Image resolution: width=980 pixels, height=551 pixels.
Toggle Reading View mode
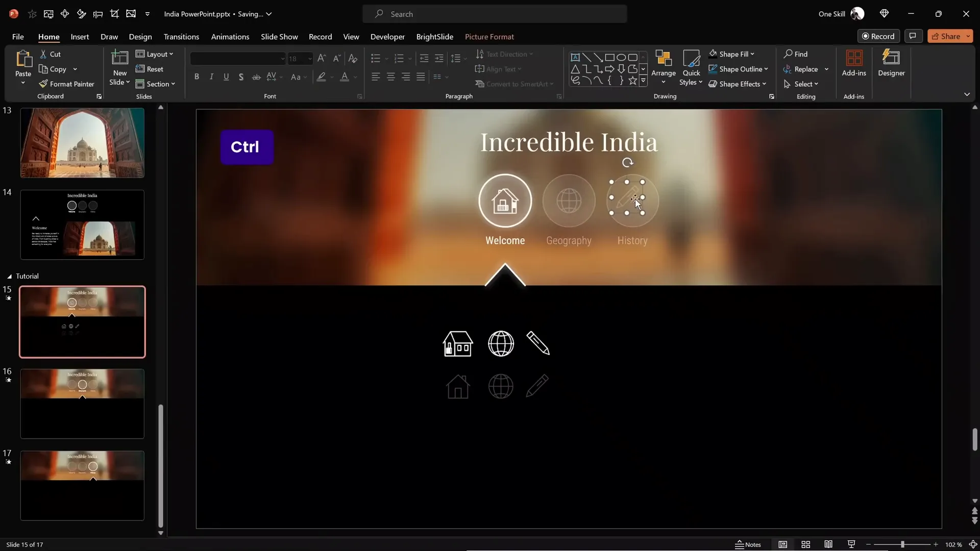828,544
